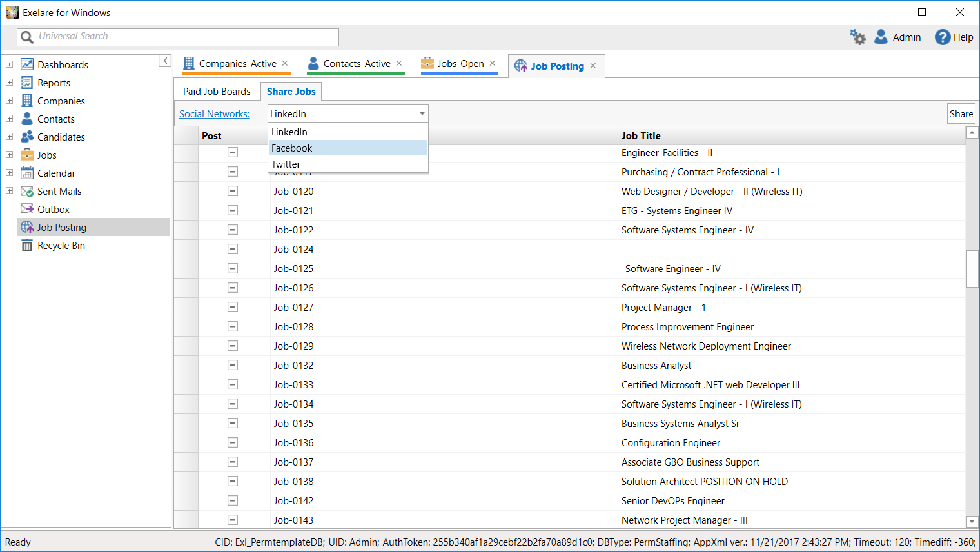
Task: Click the Admin user icon
Action: point(881,37)
